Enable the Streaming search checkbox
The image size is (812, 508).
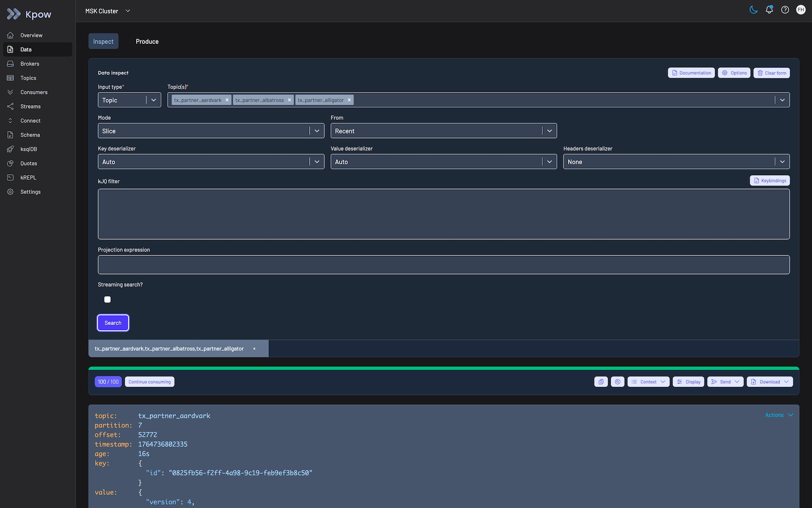click(107, 299)
